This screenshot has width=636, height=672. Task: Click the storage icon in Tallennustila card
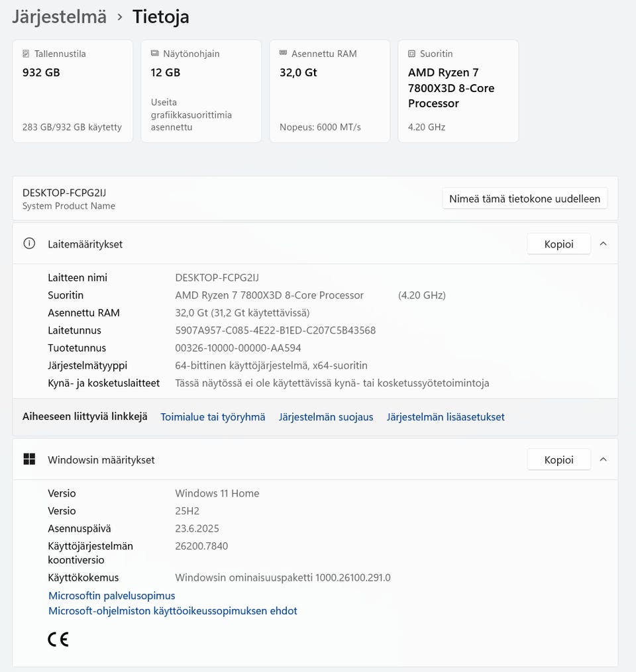click(x=26, y=54)
